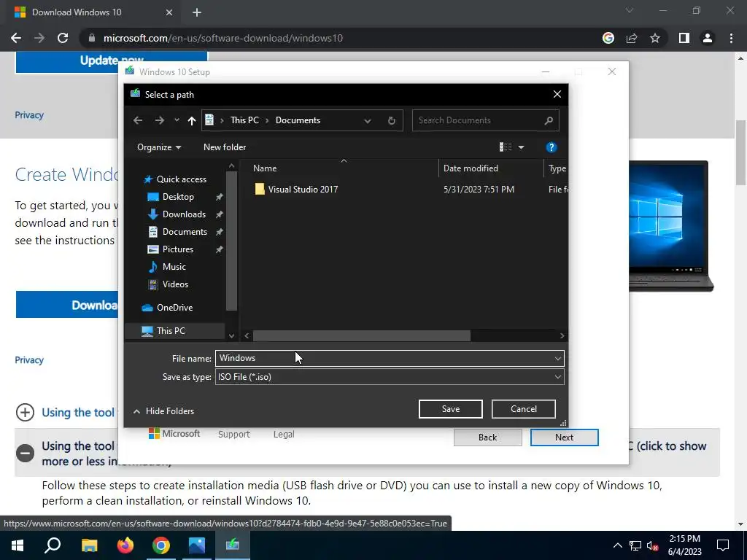Click This PC in the address breadcrumb
The width and height of the screenshot is (747, 560).
(x=244, y=120)
